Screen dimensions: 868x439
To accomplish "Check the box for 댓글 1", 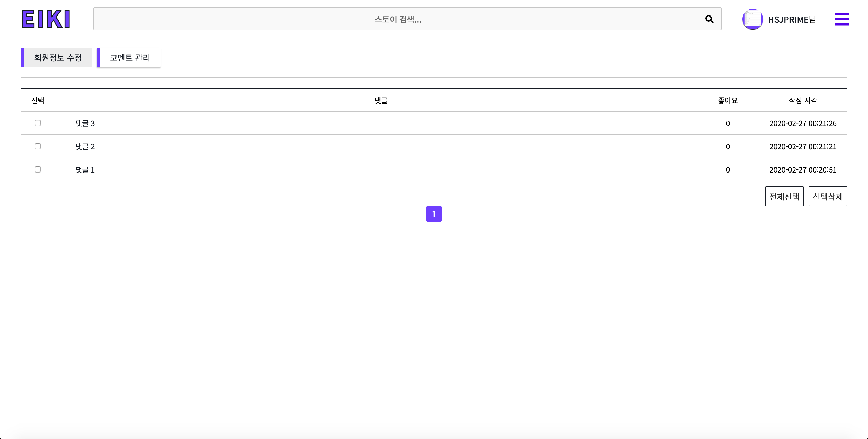I will click(x=38, y=169).
